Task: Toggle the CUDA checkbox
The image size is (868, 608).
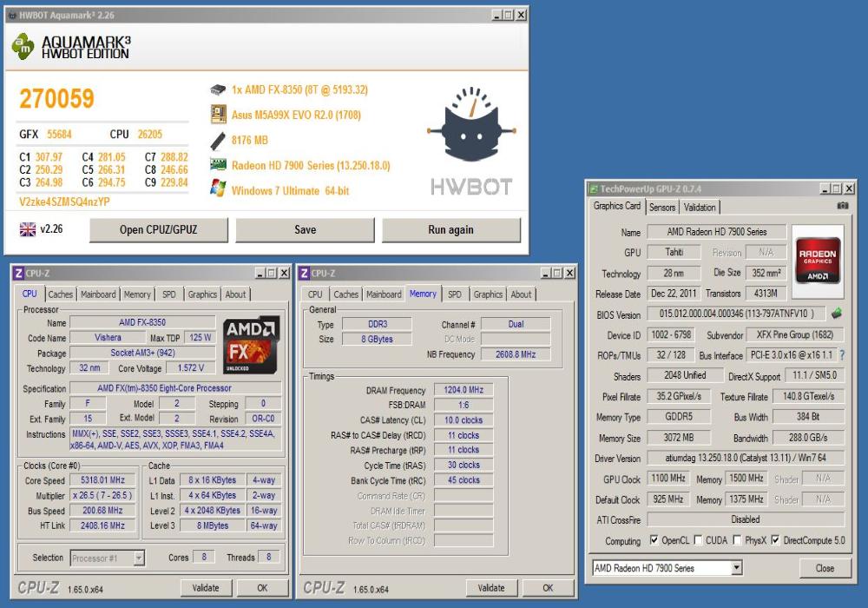Action: (698, 540)
